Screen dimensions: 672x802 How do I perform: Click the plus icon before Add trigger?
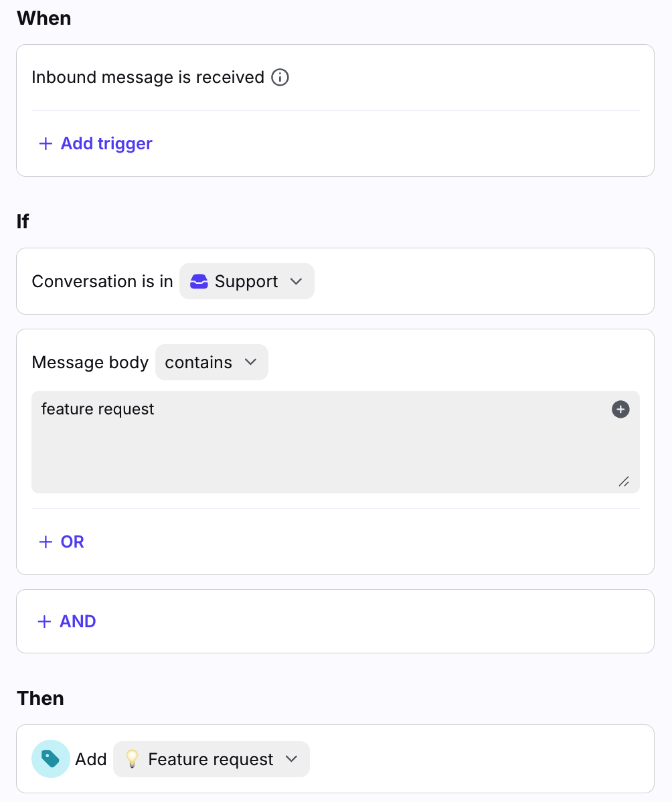point(46,144)
